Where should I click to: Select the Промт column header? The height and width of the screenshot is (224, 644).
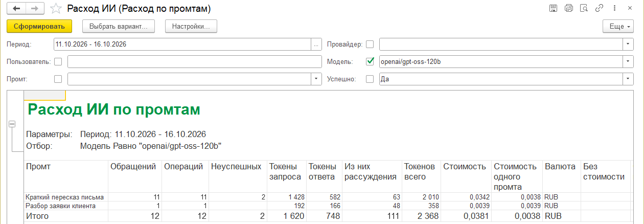point(66,176)
